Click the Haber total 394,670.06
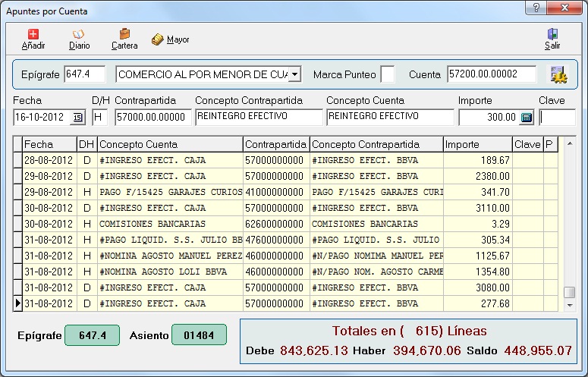This screenshot has width=588, height=377. click(x=426, y=350)
